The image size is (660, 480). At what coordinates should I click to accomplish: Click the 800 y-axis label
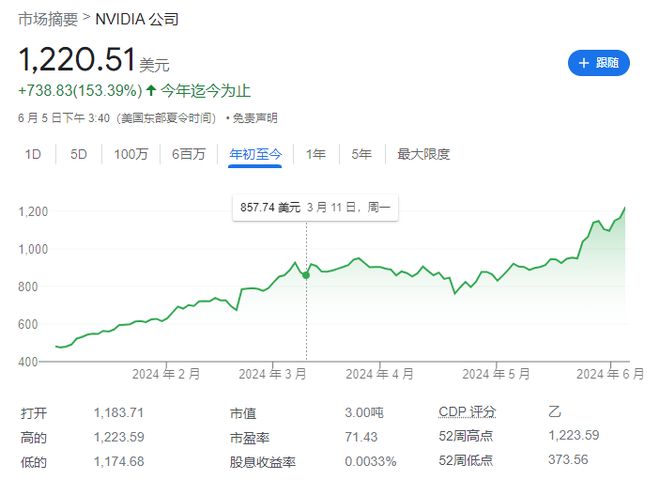28,287
